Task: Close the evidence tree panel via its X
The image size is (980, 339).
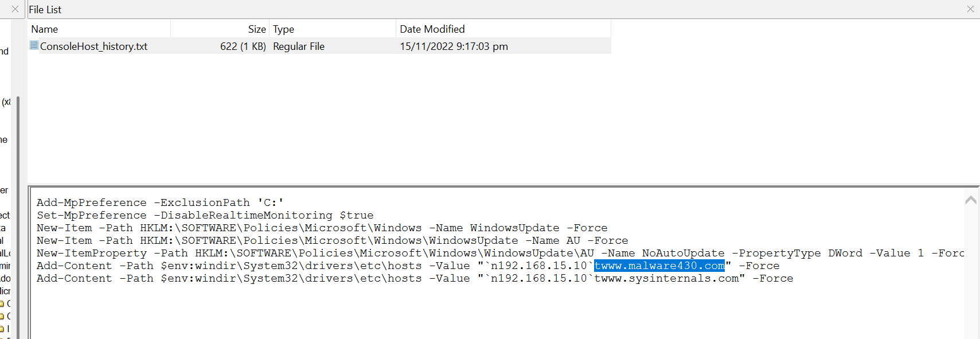Action: pos(15,9)
